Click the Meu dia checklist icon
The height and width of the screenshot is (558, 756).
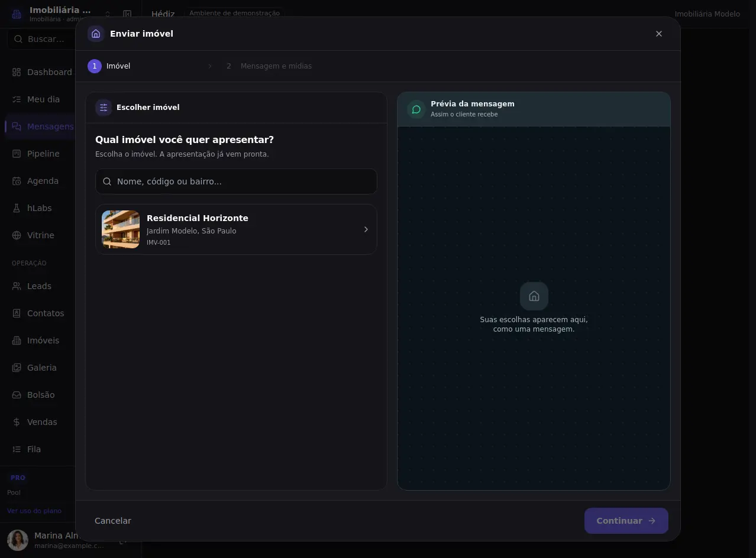coord(17,99)
